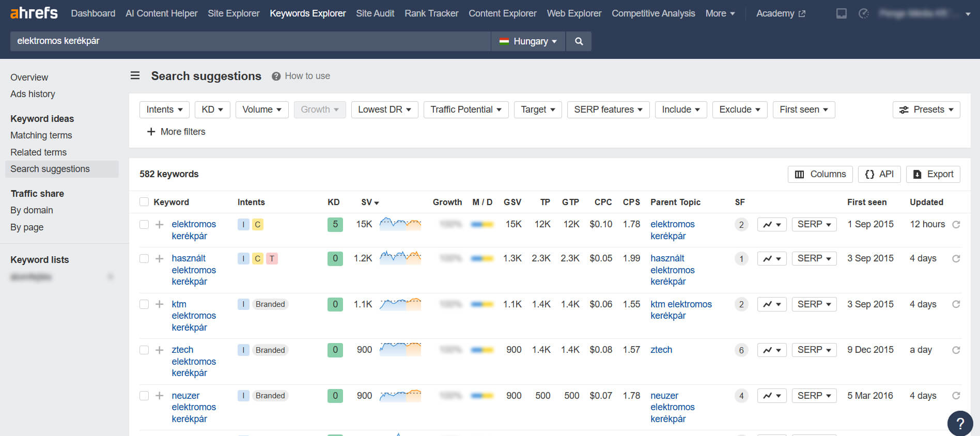The width and height of the screenshot is (980, 436).
Task: Open the KD filter dropdown
Action: [x=212, y=110]
